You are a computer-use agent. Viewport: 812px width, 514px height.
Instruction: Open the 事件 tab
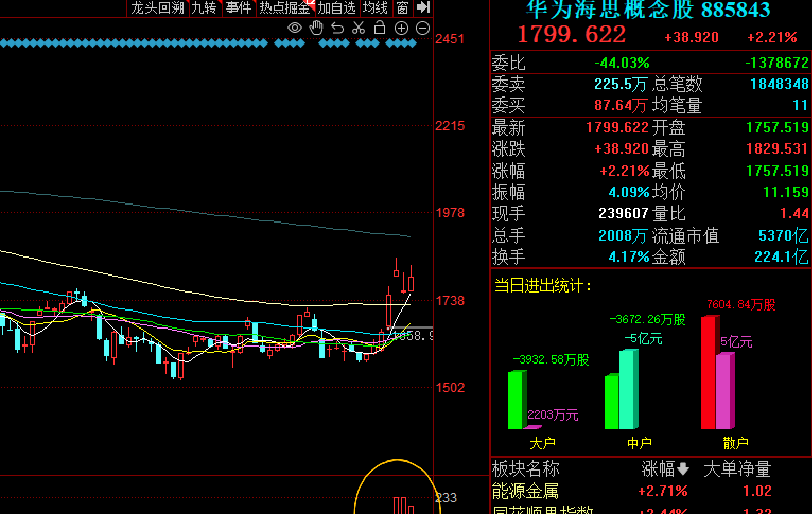[238, 8]
